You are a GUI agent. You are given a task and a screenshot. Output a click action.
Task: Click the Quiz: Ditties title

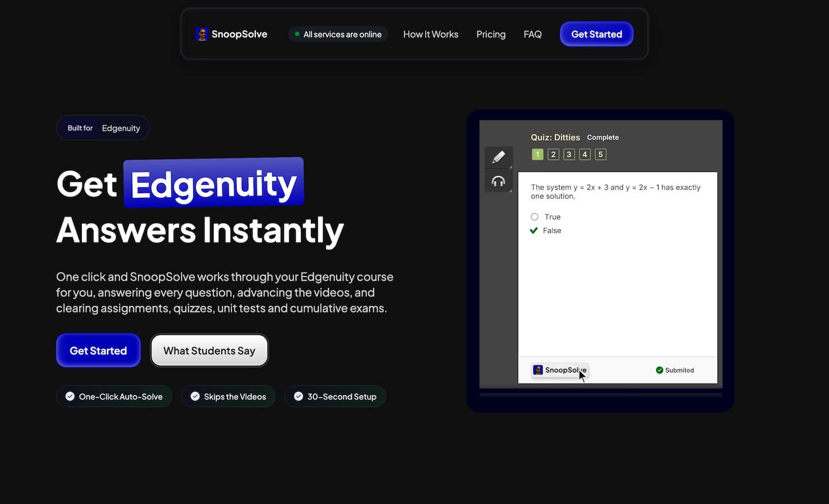coord(555,137)
